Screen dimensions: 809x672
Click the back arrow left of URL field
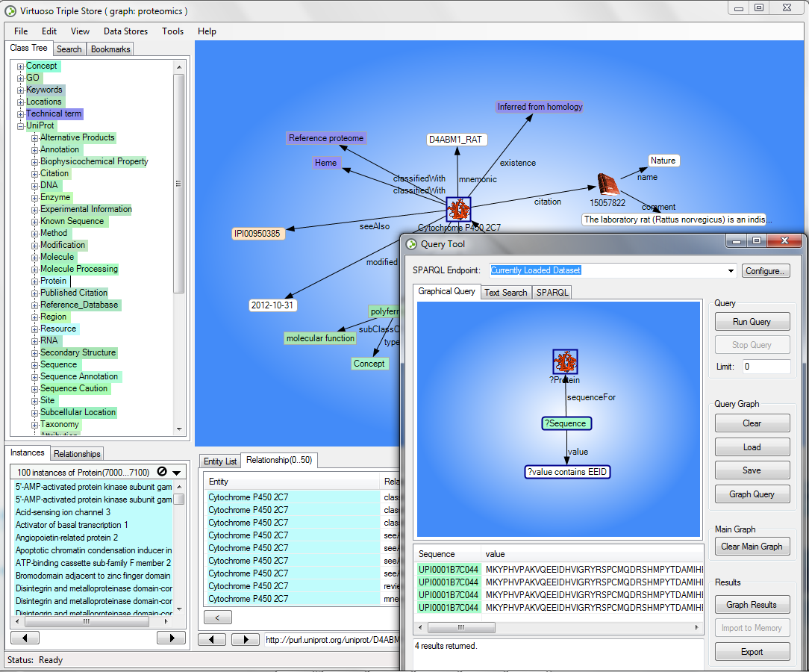[x=212, y=640]
